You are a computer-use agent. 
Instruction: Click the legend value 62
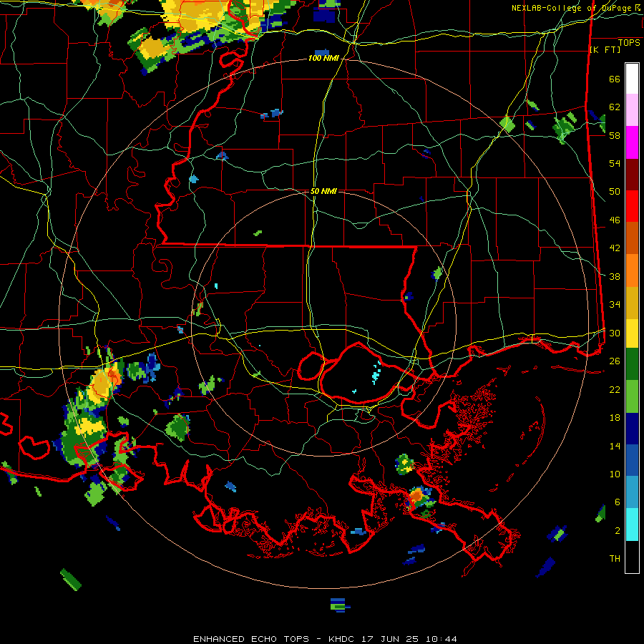(615, 107)
